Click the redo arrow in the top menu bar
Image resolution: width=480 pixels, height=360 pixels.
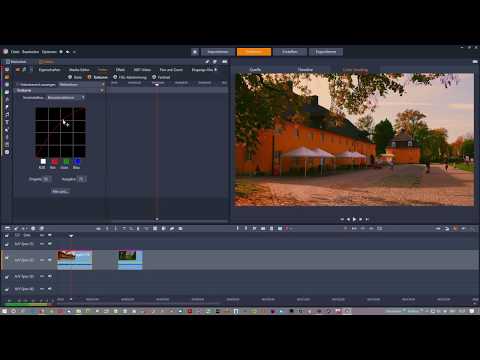tap(74, 52)
